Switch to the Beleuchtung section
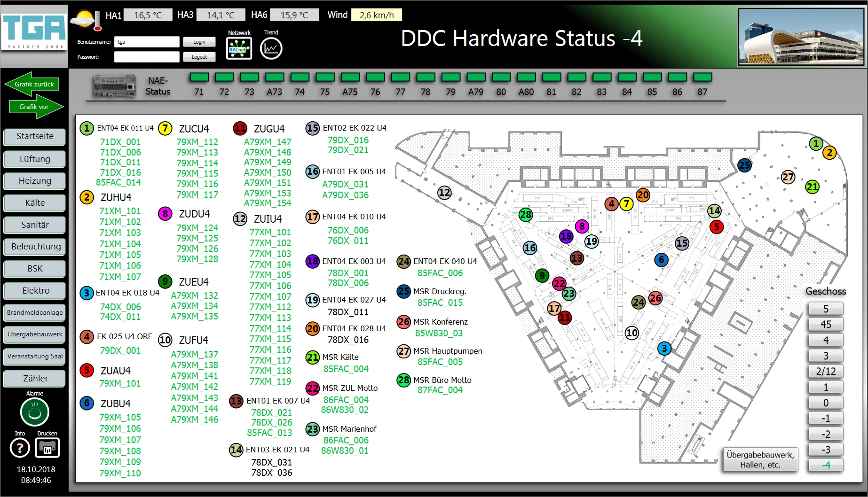Viewport: 868px width, 497px height. [x=34, y=247]
